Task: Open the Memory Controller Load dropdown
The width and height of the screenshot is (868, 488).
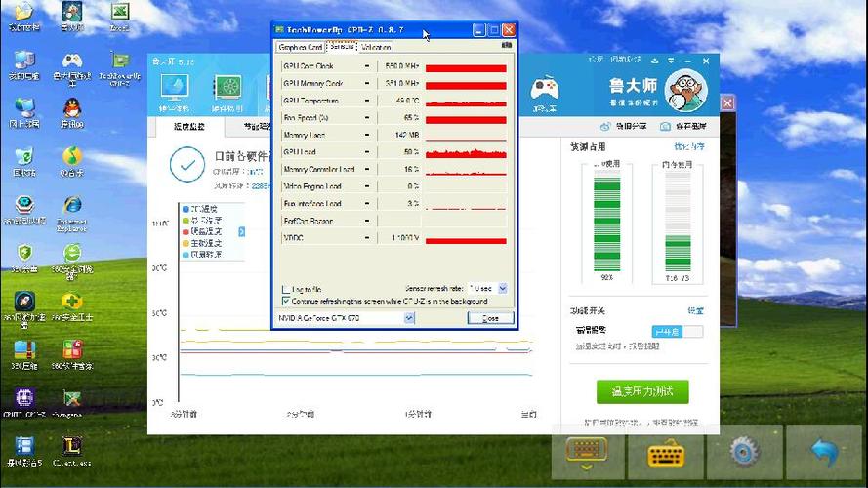Action: (x=366, y=169)
